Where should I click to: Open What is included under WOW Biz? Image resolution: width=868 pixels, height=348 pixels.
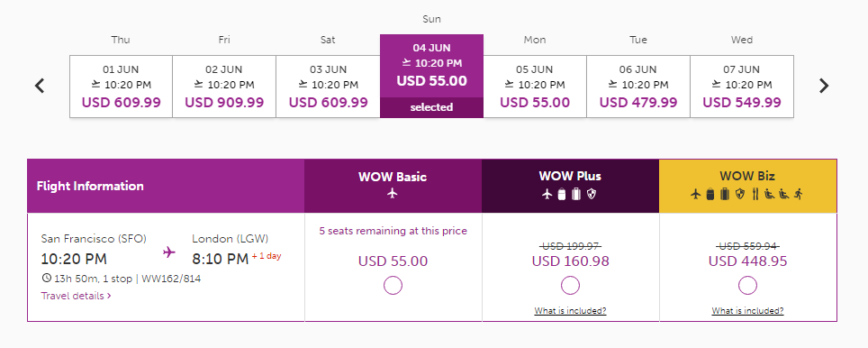click(747, 311)
